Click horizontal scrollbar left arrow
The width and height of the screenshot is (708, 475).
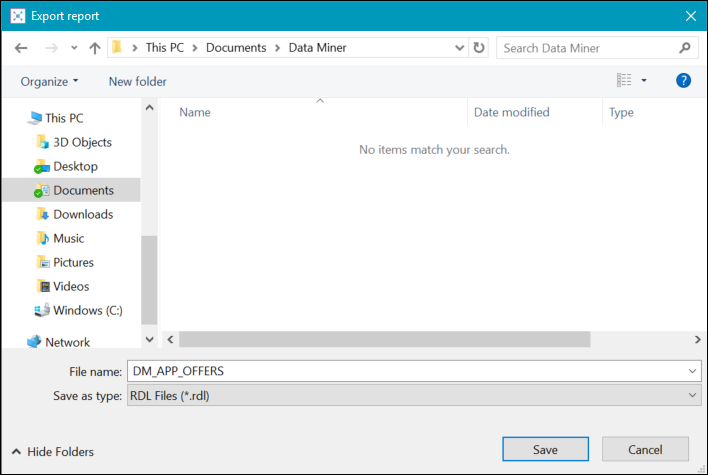point(170,339)
